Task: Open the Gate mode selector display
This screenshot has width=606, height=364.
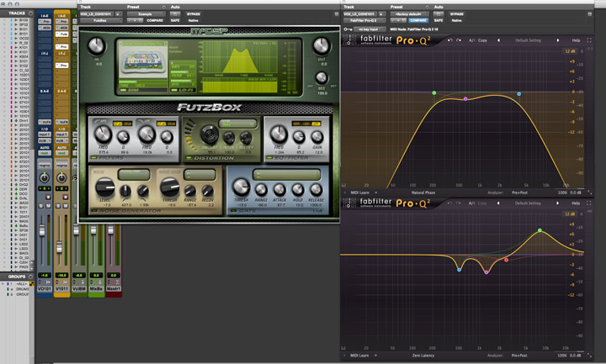Action: pyautogui.click(x=286, y=175)
